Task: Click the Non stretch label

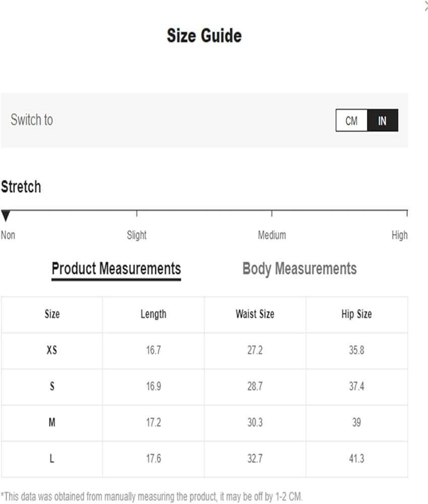Action: pos(8,235)
